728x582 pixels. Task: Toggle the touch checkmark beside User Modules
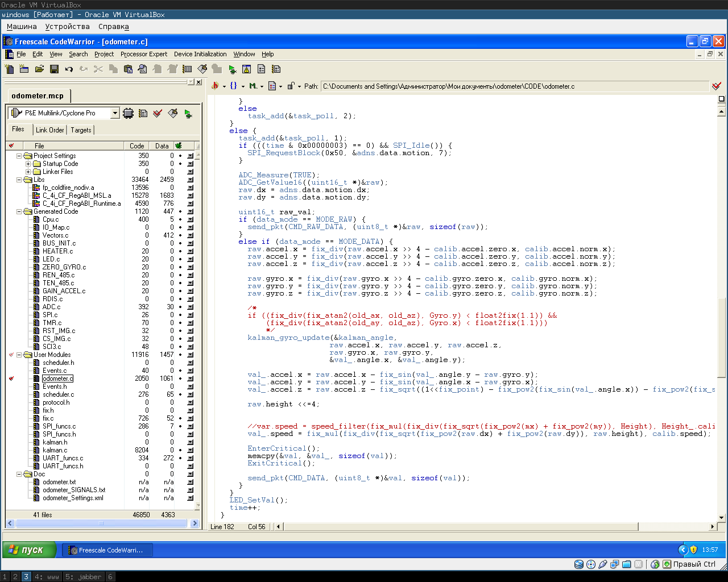11,355
